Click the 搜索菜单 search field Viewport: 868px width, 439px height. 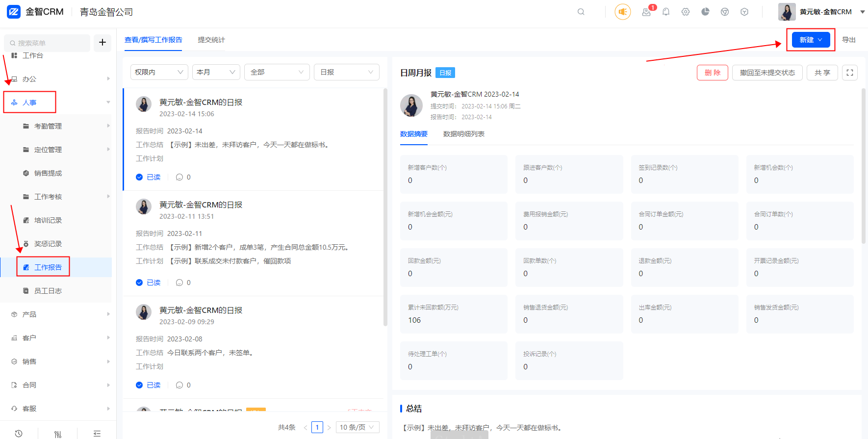point(48,43)
